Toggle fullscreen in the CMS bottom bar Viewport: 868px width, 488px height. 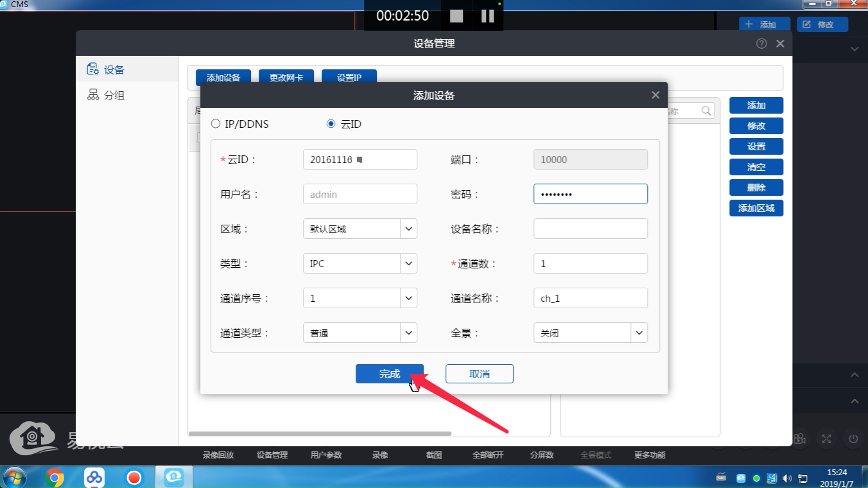tap(827, 439)
